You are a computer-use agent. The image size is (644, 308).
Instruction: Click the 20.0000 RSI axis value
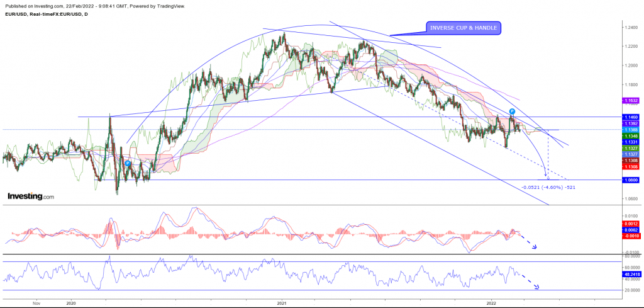pos(631,290)
